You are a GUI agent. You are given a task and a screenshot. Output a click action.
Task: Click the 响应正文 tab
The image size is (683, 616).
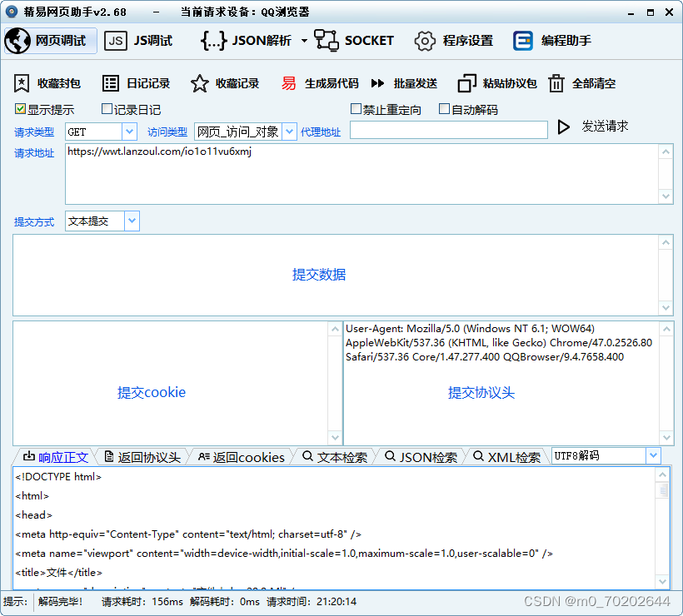pos(55,457)
